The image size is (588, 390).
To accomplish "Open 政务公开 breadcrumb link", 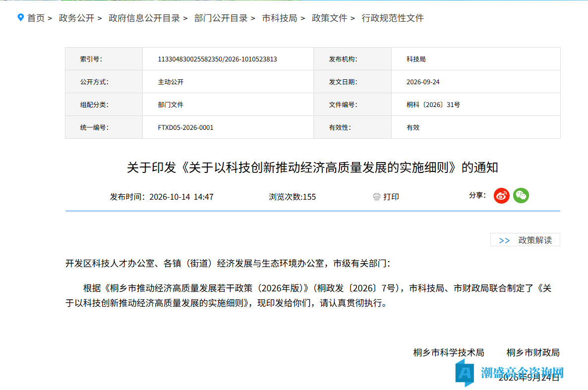I will [x=76, y=18].
